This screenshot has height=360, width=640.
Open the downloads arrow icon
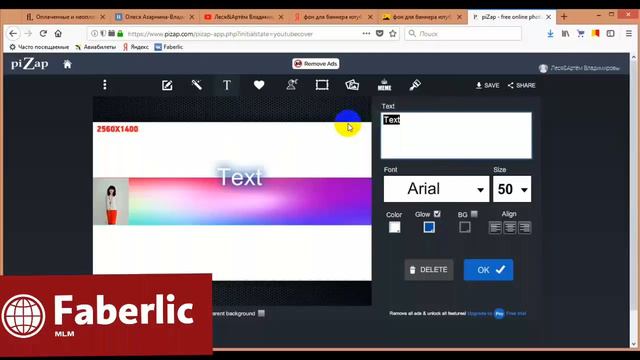pos(550,33)
